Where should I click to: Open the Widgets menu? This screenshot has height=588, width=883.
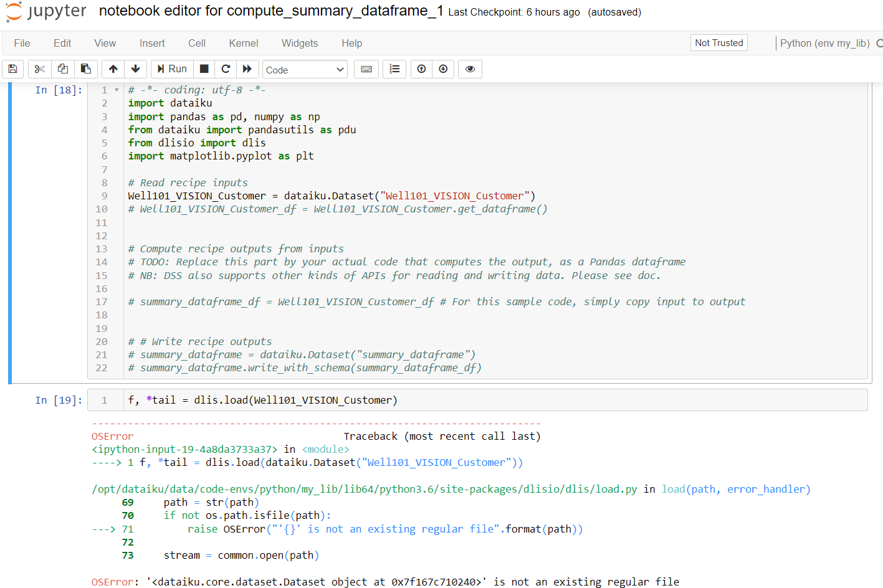coord(300,43)
